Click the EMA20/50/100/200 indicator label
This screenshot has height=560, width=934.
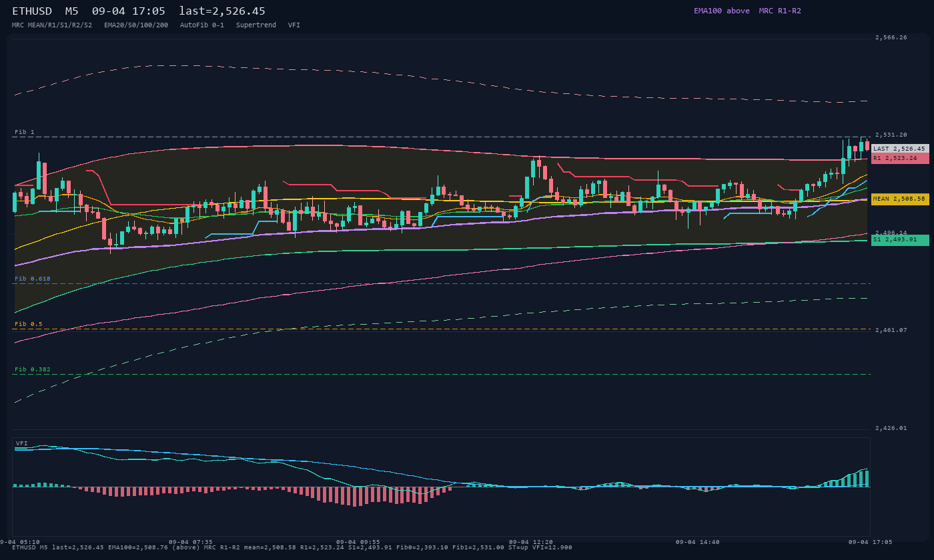tap(136, 25)
